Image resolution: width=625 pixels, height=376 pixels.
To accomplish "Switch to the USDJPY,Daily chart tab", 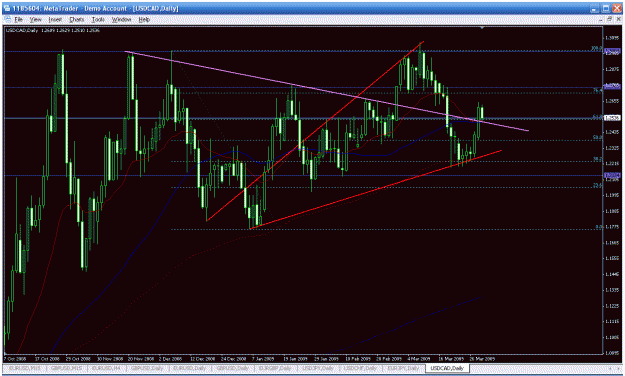I will pyautogui.click(x=318, y=368).
